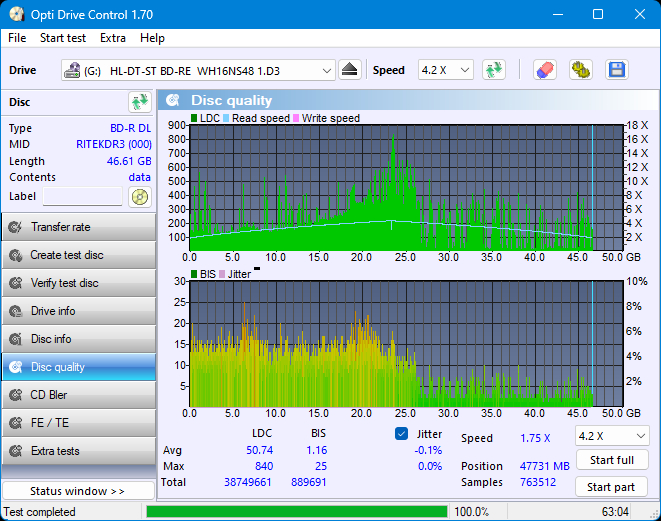
Task: Click the BIS Avg value 1.16
Action: [317, 450]
